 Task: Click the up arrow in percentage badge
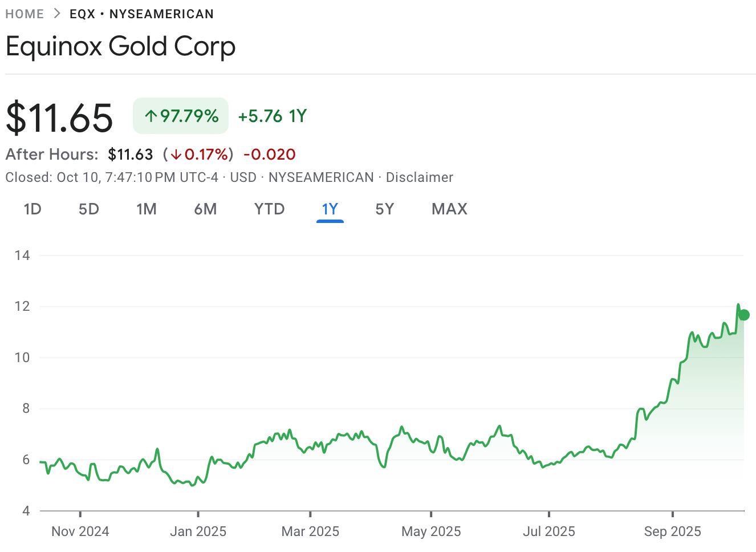151,116
